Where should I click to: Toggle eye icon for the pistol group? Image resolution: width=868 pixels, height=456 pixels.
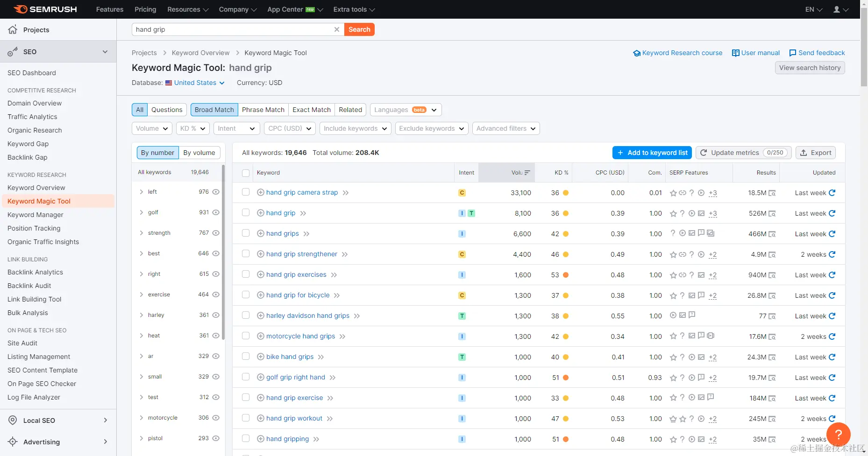click(x=216, y=438)
